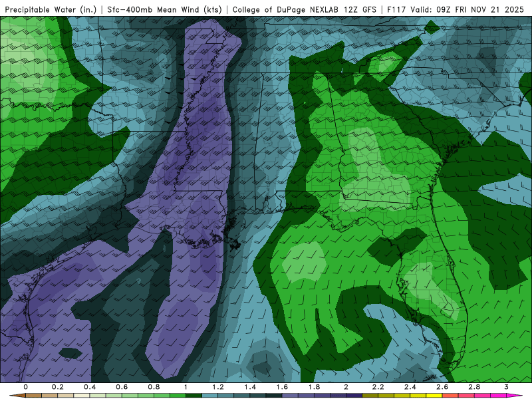Click the '2.2' colorbar label
532x399 pixels.
pos(378,387)
